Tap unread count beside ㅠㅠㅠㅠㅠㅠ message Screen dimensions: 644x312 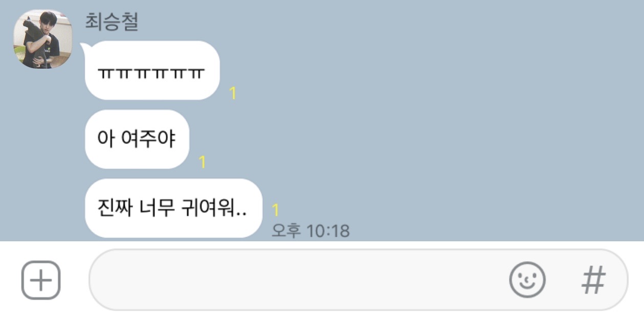233,93
